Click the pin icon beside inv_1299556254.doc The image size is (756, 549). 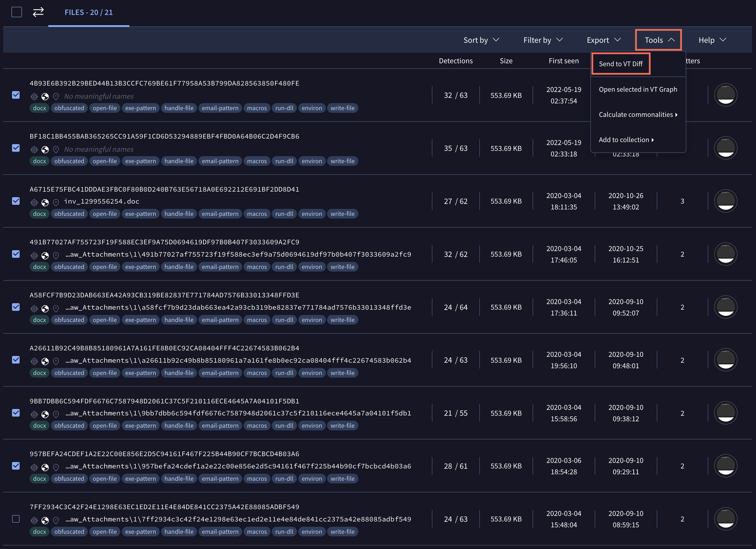56,202
